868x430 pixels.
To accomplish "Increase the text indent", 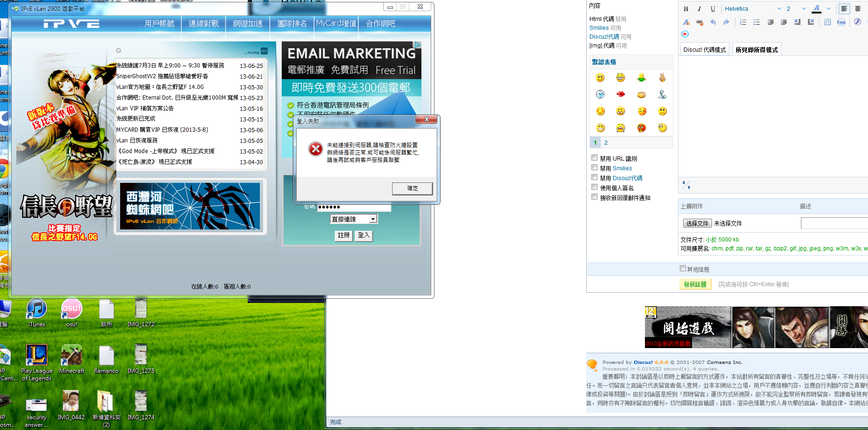I will tap(784, 22).
